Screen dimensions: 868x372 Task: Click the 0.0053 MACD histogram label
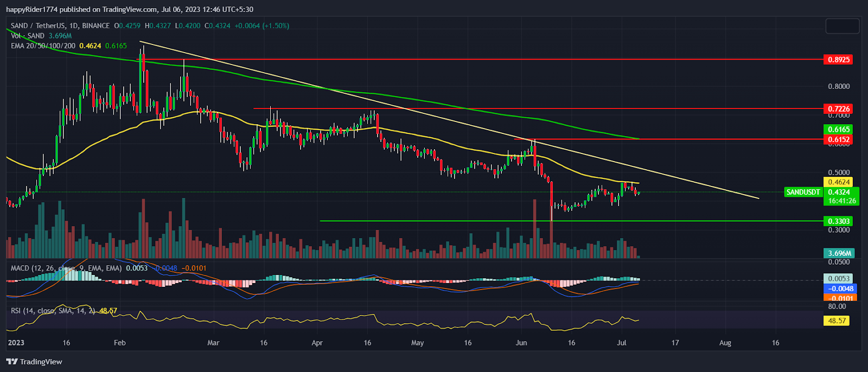[x=839, y=279]
